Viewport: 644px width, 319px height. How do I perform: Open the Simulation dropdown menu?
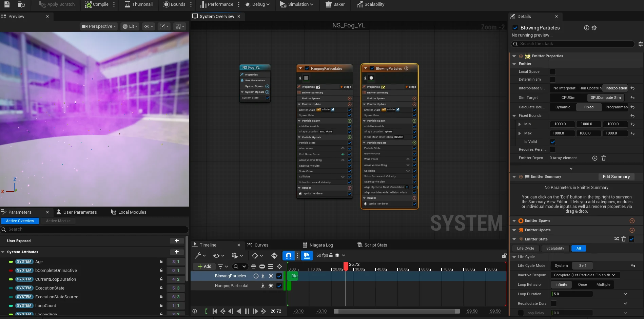coord(296,4)
